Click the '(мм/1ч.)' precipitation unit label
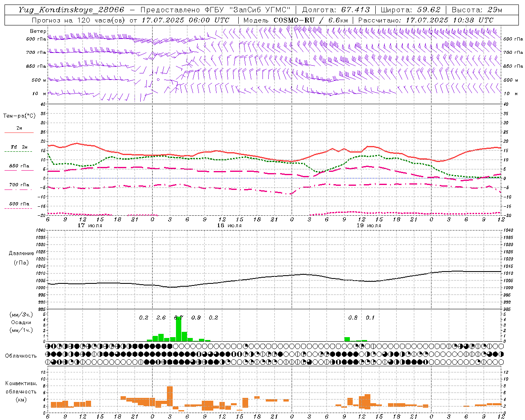The height and width of the screenshot is (420, 525). (21, 330)
